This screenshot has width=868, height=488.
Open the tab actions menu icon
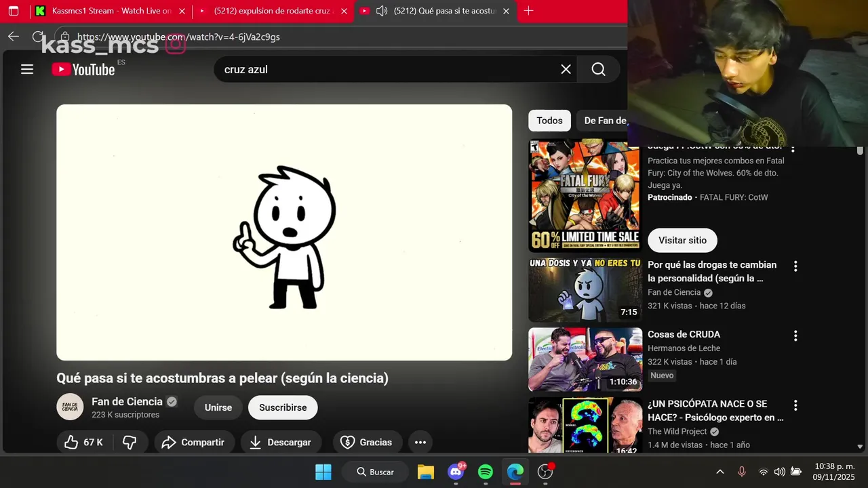(13, 11)
